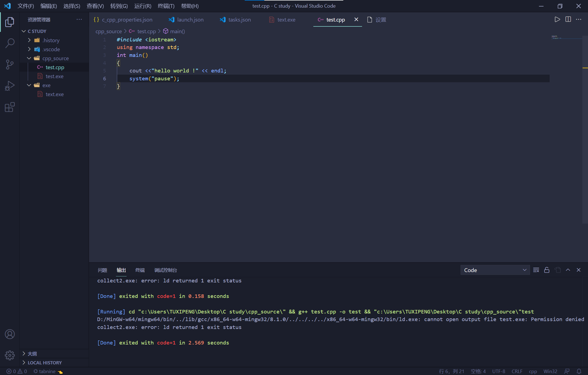Open the Source Control icon
588x375 pixels.
(10, 65)
